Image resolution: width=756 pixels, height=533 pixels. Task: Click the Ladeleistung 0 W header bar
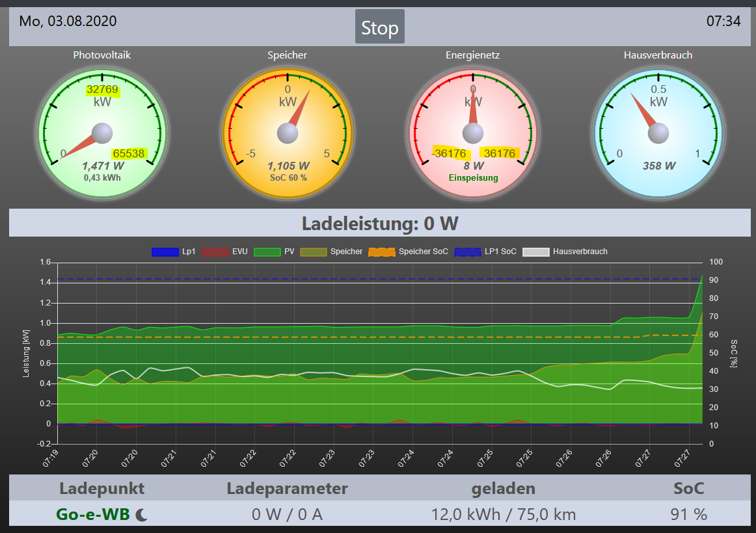380,224
